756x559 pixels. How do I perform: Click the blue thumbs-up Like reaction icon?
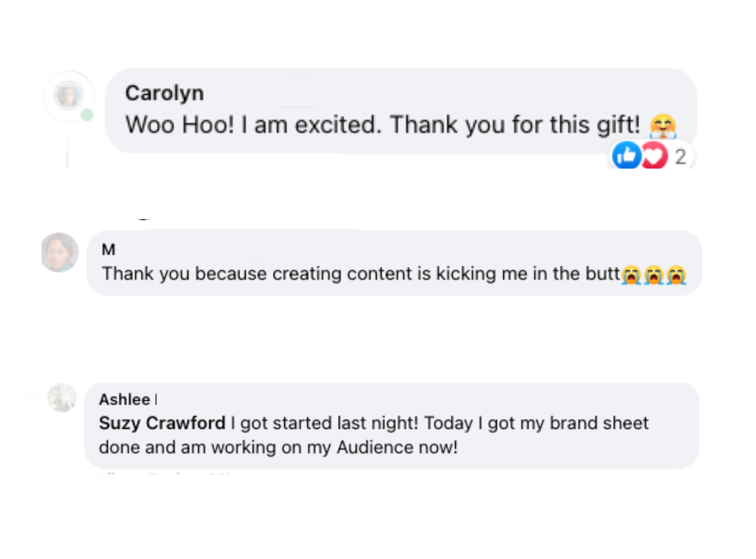pyautogui.click(x=626, y=155)
